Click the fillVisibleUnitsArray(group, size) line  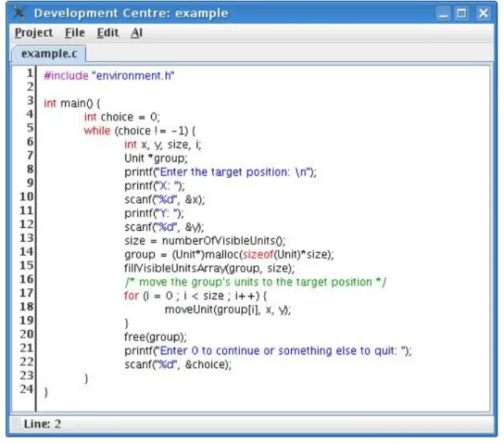coord(209,269)
